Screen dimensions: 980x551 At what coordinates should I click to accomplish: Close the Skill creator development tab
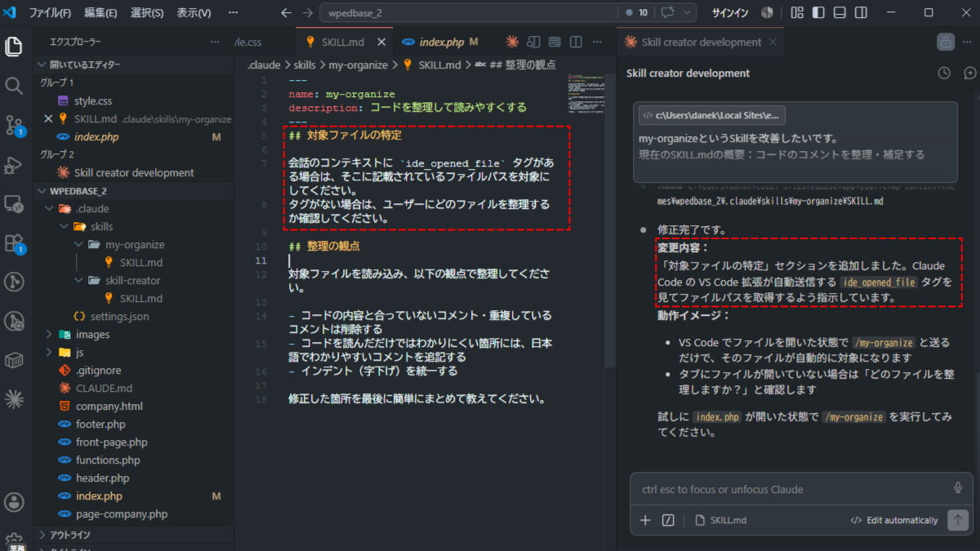pos(772,42)
